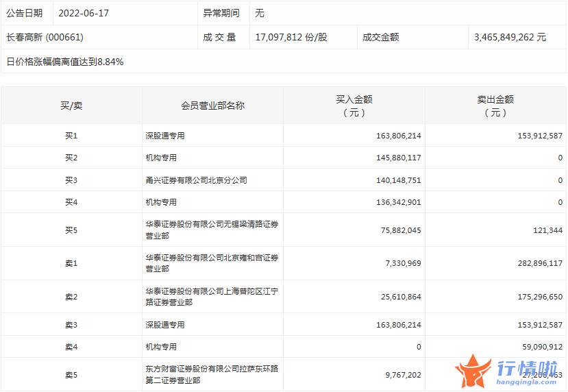This screenshot has height=392, width=568.
Task: Select the 卖5 row label
Action: pyautogui.click(x=71, y=375)
